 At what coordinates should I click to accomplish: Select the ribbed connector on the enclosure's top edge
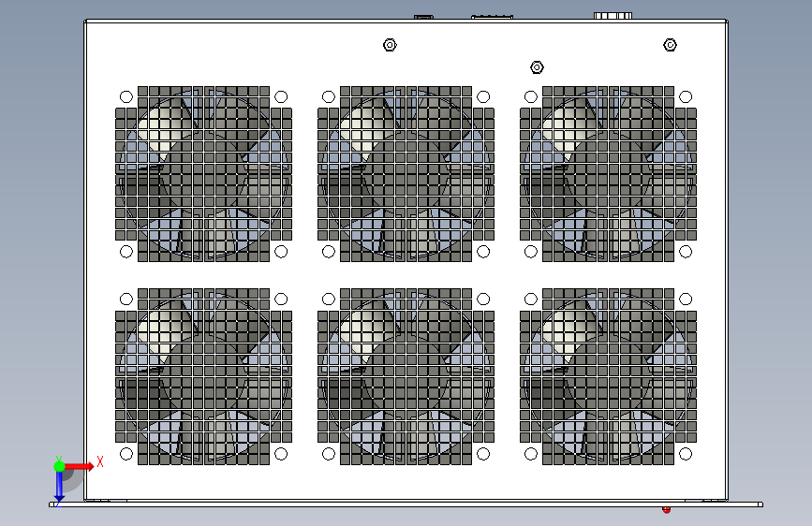(613, 16)
